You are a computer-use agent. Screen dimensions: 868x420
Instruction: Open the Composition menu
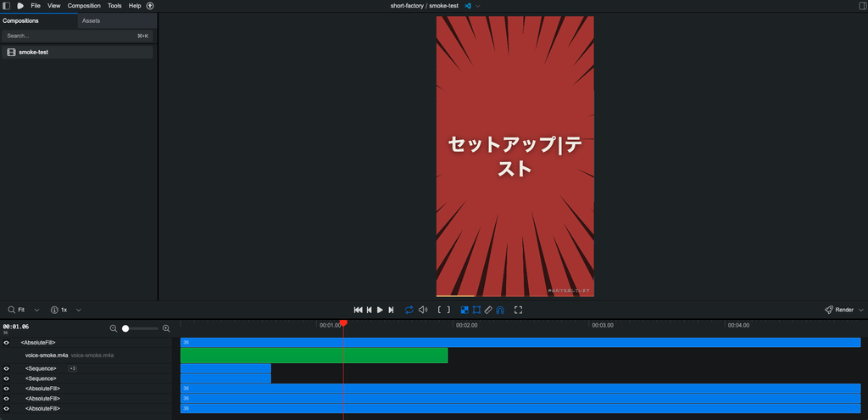(x=84, y=6)
